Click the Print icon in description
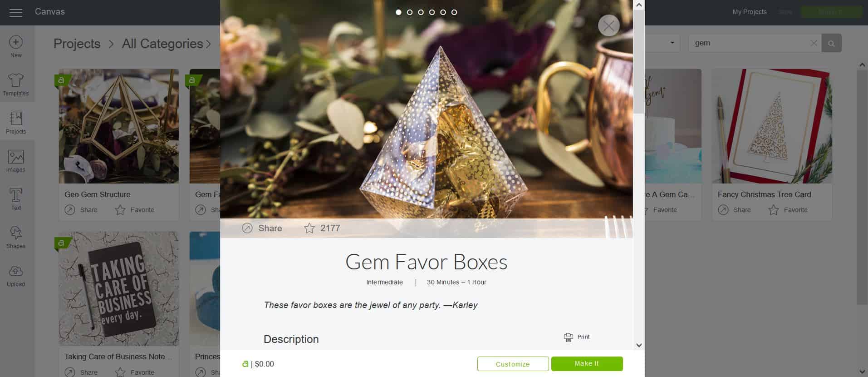The height and width of the screenshot is (377, 868). 568,337
